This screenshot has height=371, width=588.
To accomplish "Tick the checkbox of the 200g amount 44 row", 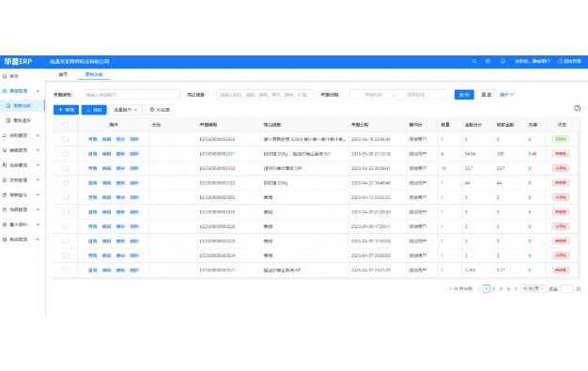I will (66, 183).
